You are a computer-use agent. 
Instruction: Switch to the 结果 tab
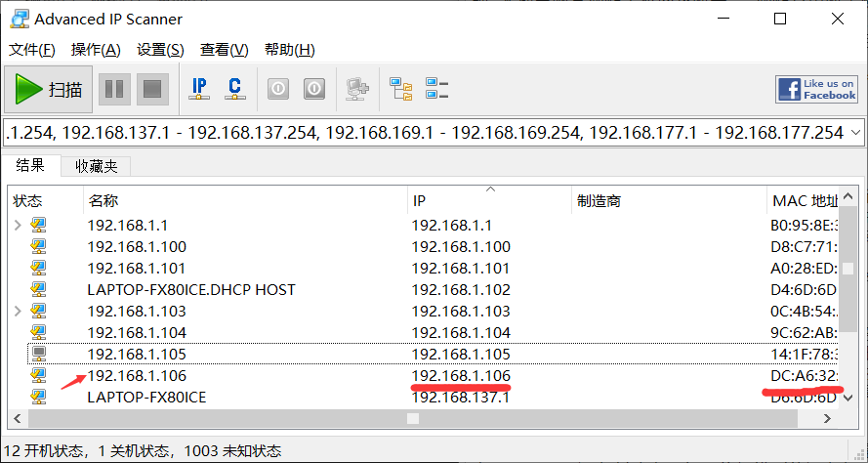tap(30, 165)
